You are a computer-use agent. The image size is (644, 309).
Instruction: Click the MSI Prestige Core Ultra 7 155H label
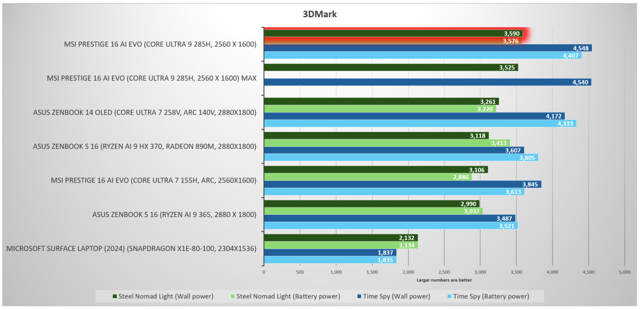point(154,181)
